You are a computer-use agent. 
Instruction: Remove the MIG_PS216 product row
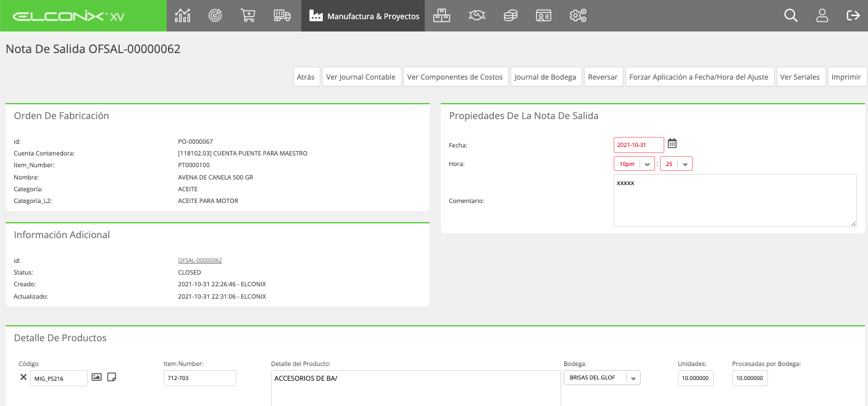(x=23, y=377)
